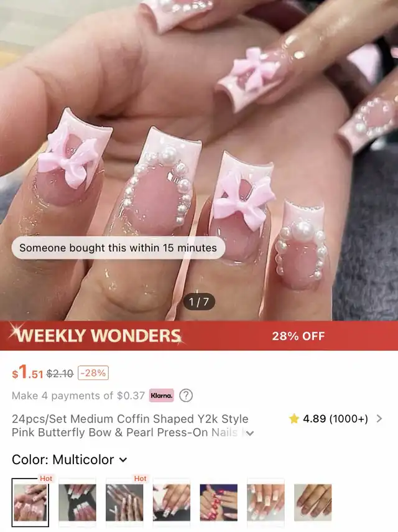Image resolution: width=398 pixels, height=532 pixels.
Task: Open reviews via the arrow beside 4.89 (1000+)
Action: (x=379, y=419)
